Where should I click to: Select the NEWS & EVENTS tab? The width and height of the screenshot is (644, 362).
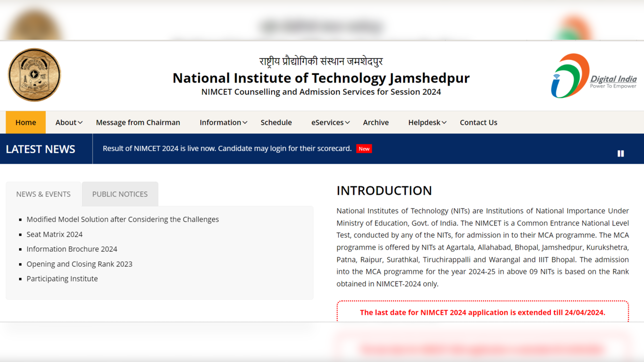pos(43,194)
